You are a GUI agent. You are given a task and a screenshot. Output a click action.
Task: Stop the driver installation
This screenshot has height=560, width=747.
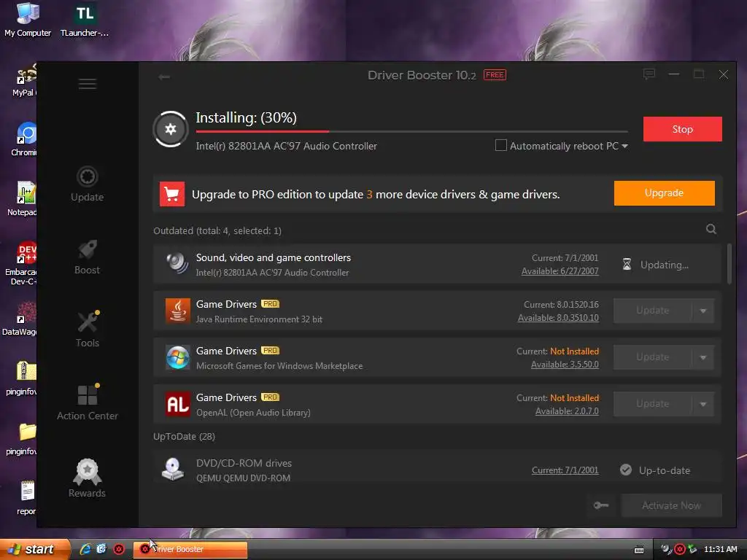(x=682, y=129)
